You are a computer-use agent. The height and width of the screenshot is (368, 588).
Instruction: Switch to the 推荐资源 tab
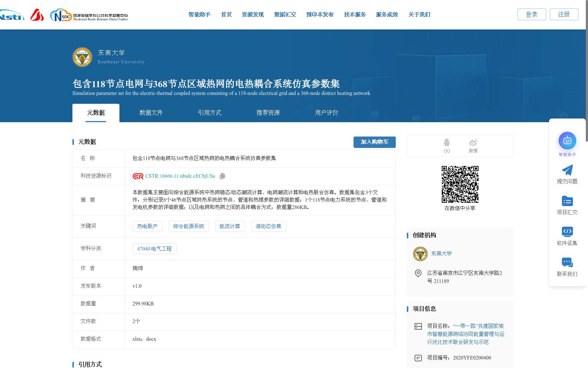(x=268, y=113)
